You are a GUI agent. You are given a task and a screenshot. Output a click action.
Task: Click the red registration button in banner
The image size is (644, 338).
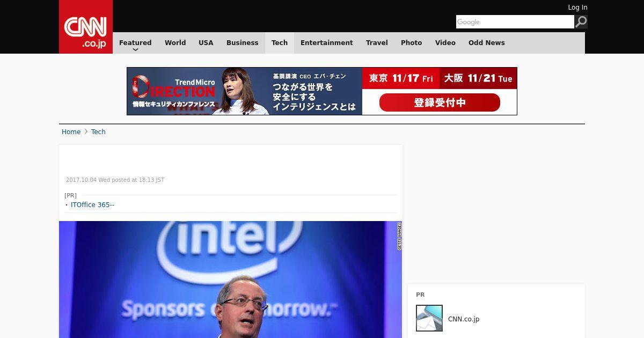[440, 102]
